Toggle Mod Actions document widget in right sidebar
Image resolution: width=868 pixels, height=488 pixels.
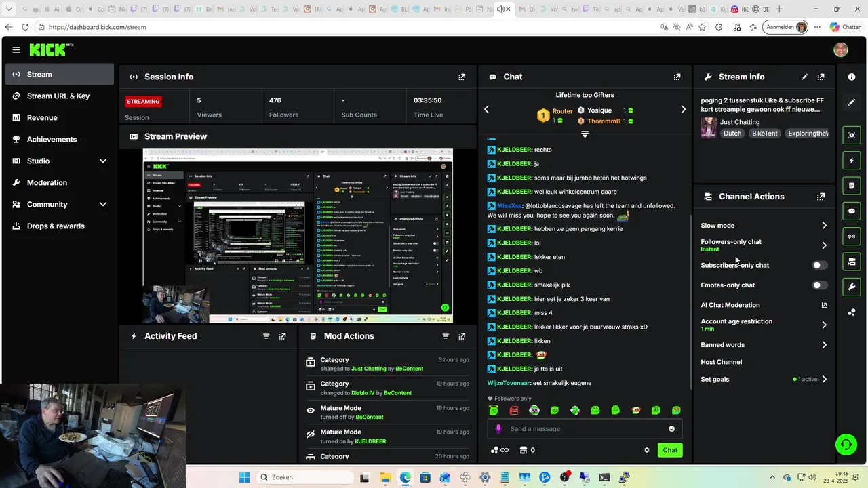(852, 186)
